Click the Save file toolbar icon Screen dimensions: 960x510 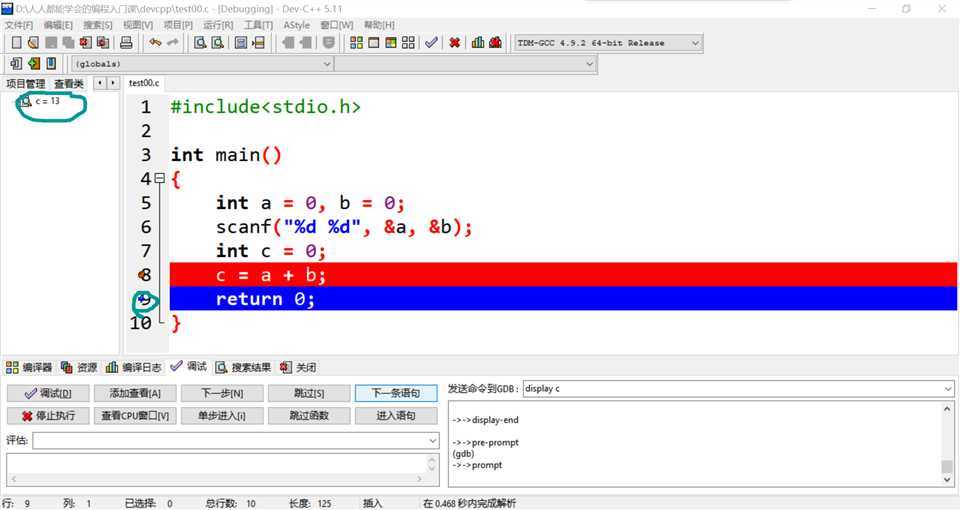51,42
